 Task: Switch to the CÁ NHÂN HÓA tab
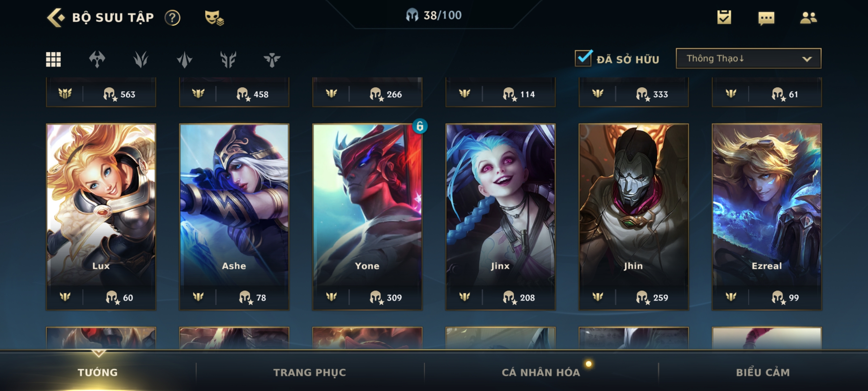(541, 372)
